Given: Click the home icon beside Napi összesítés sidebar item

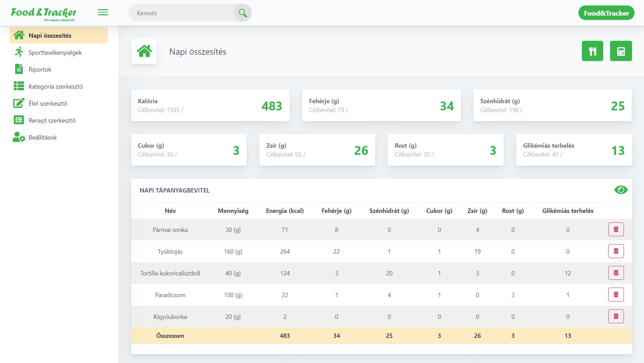Looking at the screenshot, I should pyautogui.click(x=19, y=35).
